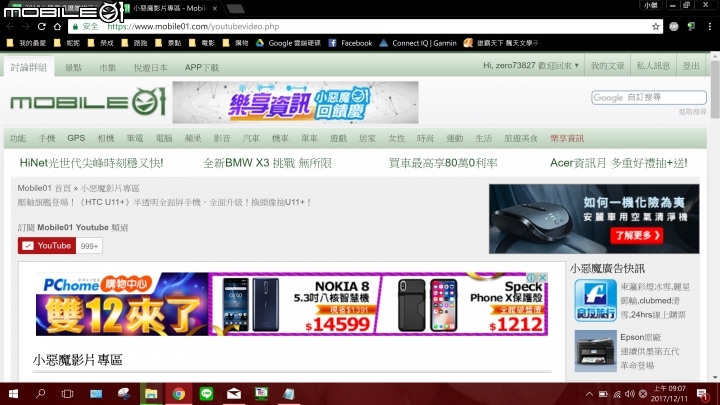The width and height of the screenshot is (720, 405).
Task: Open the Chrome three-dot menu
Action: tap(709, 27)
